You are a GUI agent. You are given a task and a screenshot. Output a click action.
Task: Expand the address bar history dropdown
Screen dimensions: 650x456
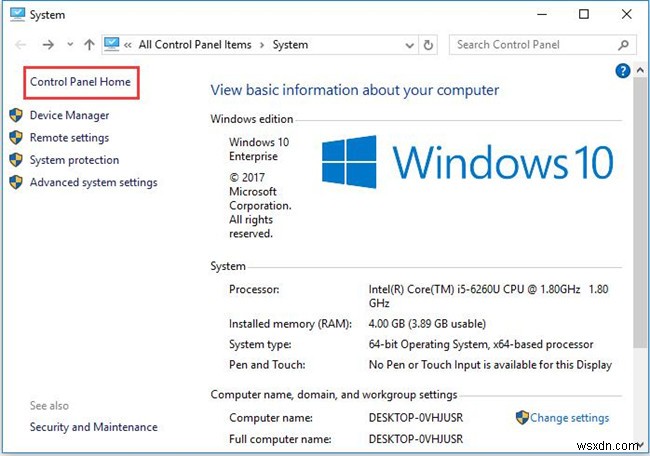[x=410, y=45]
